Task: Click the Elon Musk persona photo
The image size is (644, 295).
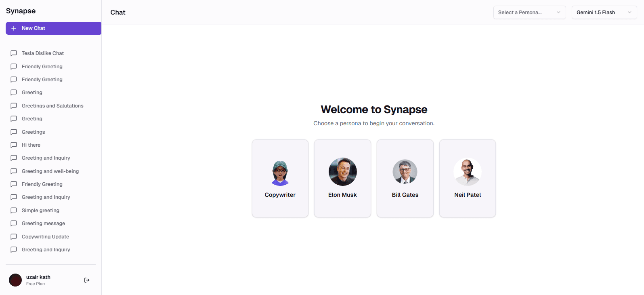Action: coord(343,172)
